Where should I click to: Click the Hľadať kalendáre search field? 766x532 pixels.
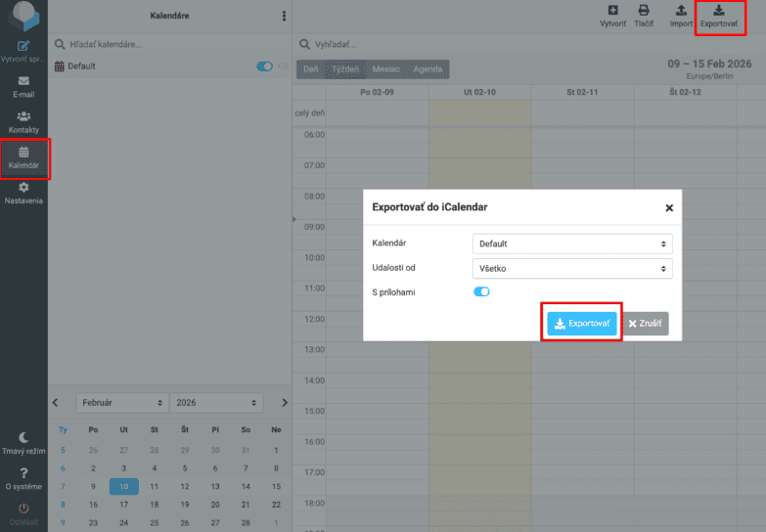[166, 44]
